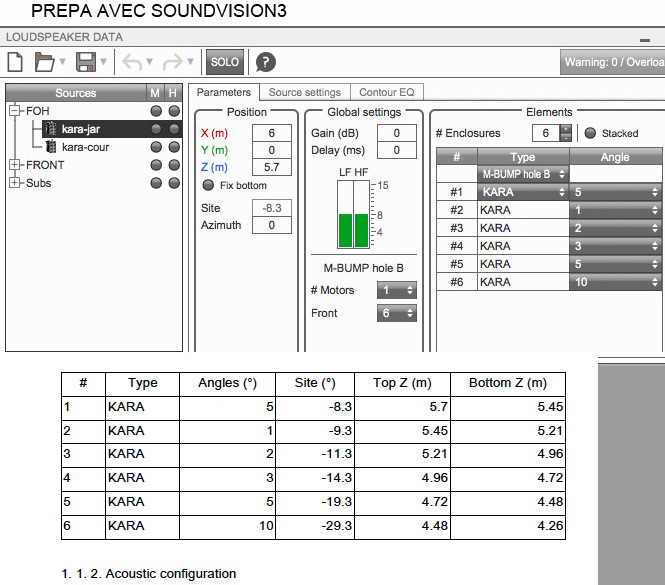The height and width of the screenshot is (585, 665).
Task: Toggle mute for kara-jar source
Action: [156, 129]
